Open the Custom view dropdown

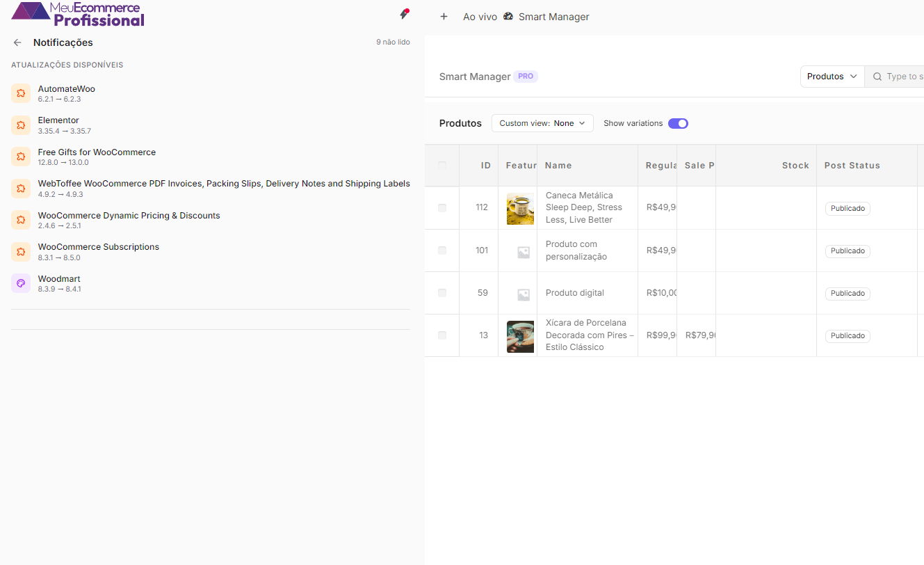click(542, 123)
